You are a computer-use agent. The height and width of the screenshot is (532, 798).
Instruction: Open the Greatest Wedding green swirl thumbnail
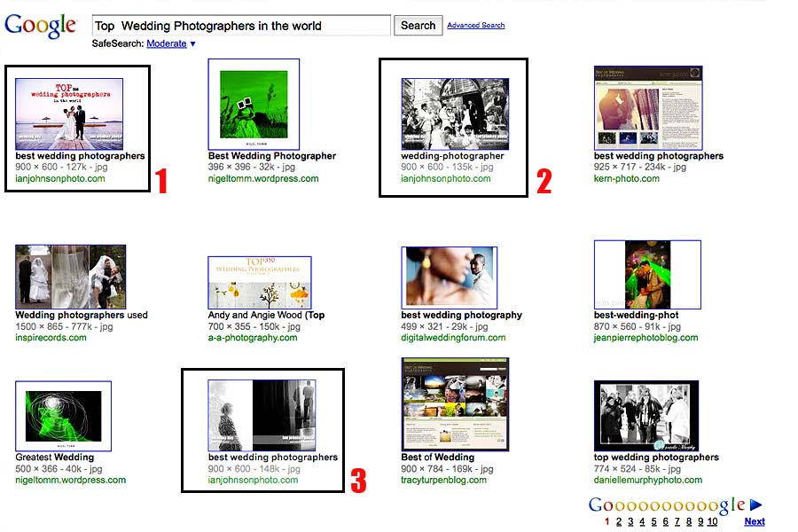63,416
